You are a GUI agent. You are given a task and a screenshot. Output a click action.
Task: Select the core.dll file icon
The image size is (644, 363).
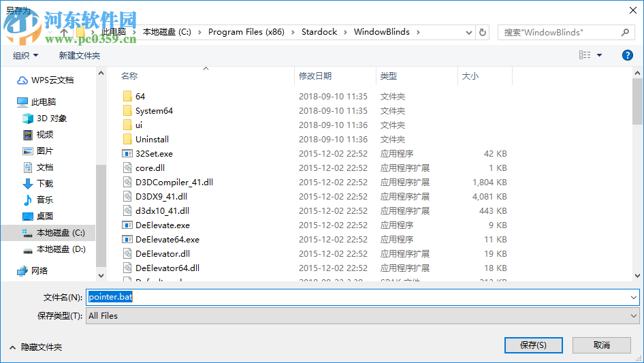[x=127, y=168]
